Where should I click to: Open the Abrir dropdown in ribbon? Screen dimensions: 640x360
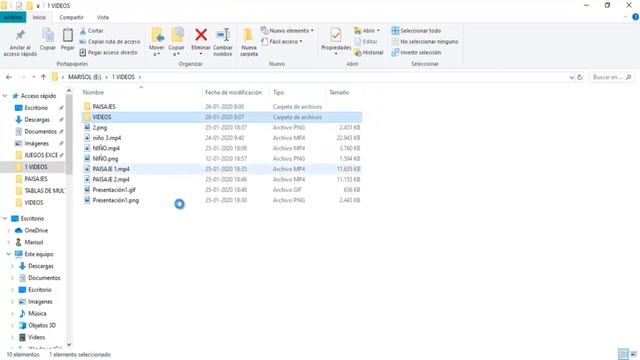click(367, 31)
